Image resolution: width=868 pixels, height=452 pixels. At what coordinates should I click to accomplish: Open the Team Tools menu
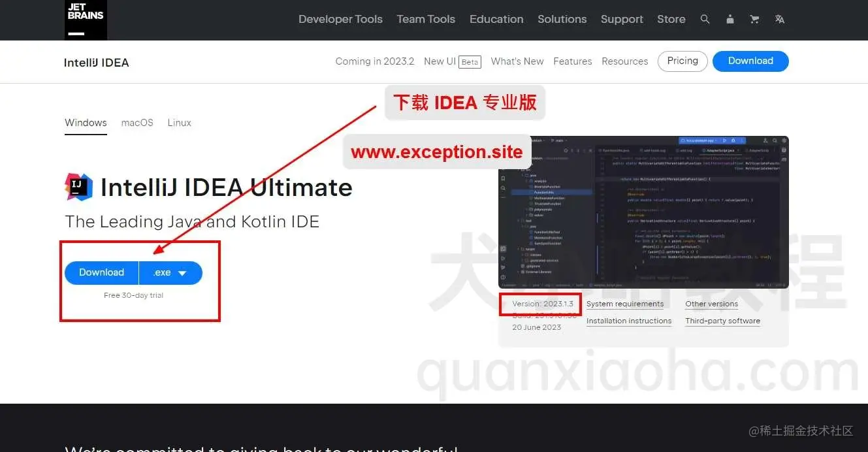425,19
